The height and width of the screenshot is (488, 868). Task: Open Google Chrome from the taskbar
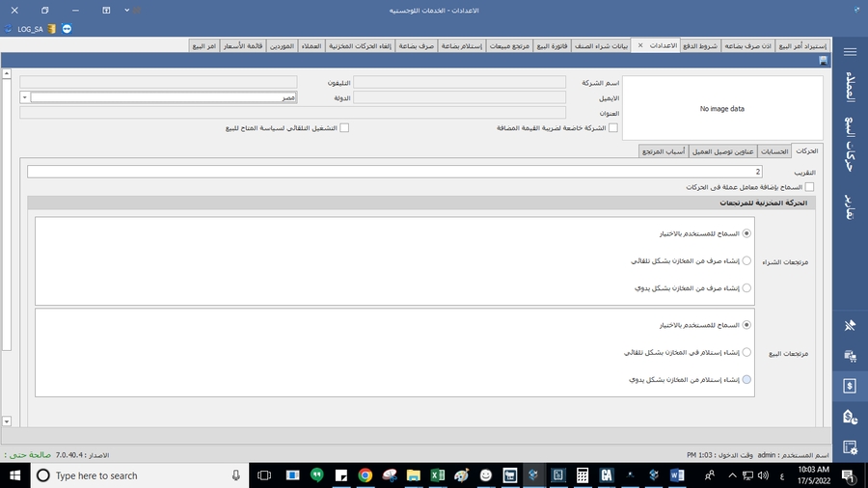[x=366, y=475]
